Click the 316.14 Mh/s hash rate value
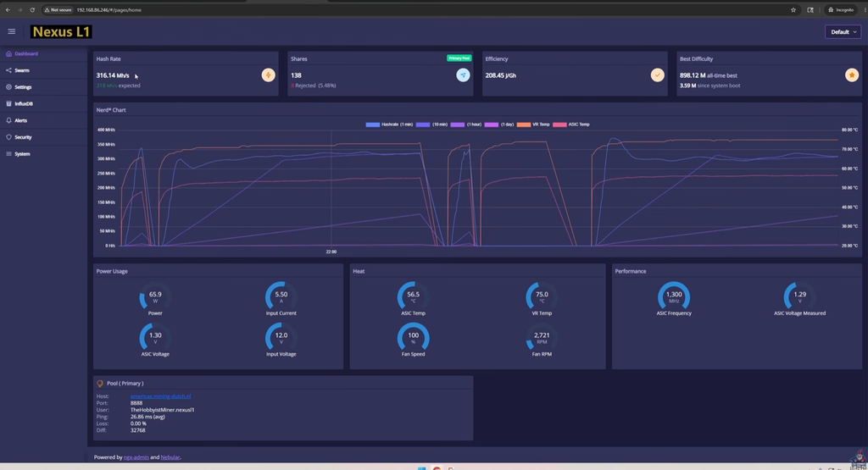The width and height of the screenshot is (868, 470). 113,75
